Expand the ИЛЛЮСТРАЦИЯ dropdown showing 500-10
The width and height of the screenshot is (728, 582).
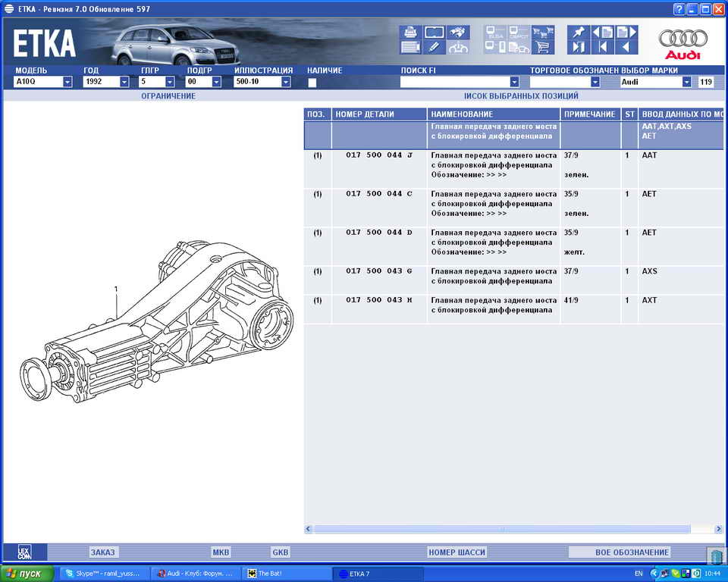click(286, 82)
